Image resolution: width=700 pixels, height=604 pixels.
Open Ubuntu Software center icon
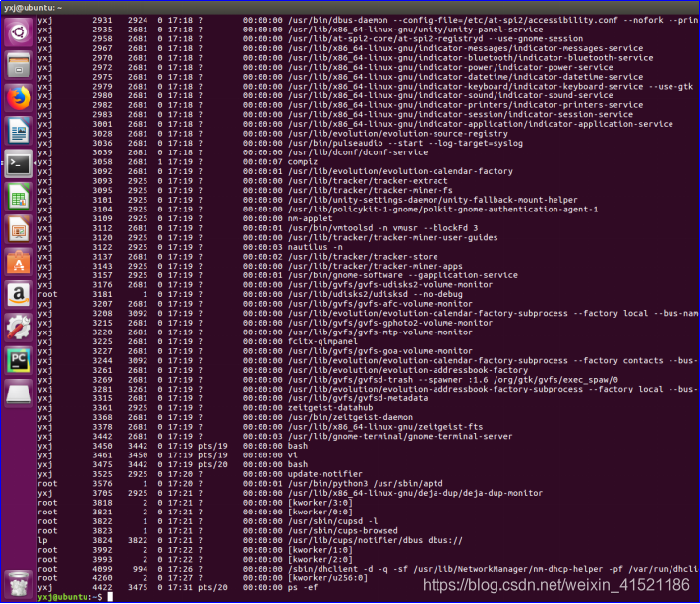19,263
